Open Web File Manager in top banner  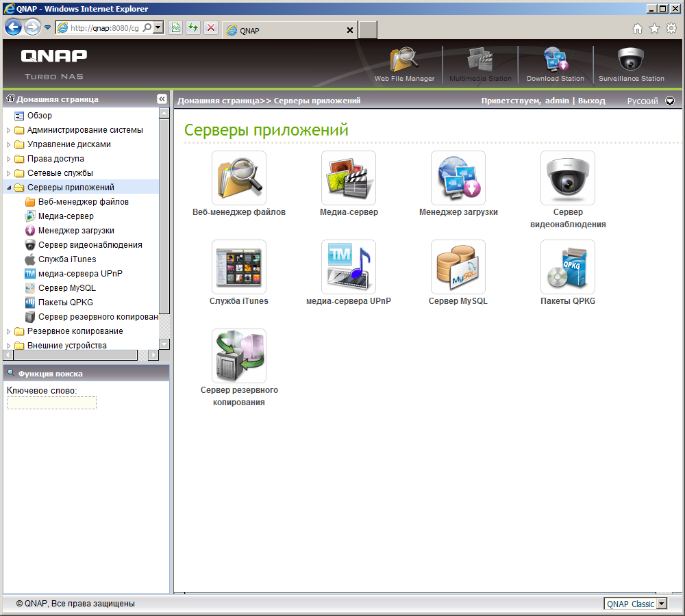point(404,64)
